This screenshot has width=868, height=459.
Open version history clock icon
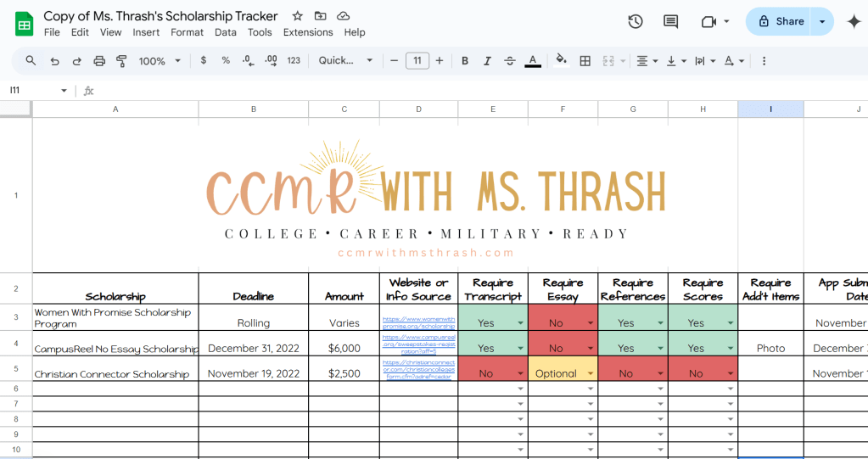(x=635, y=22)
